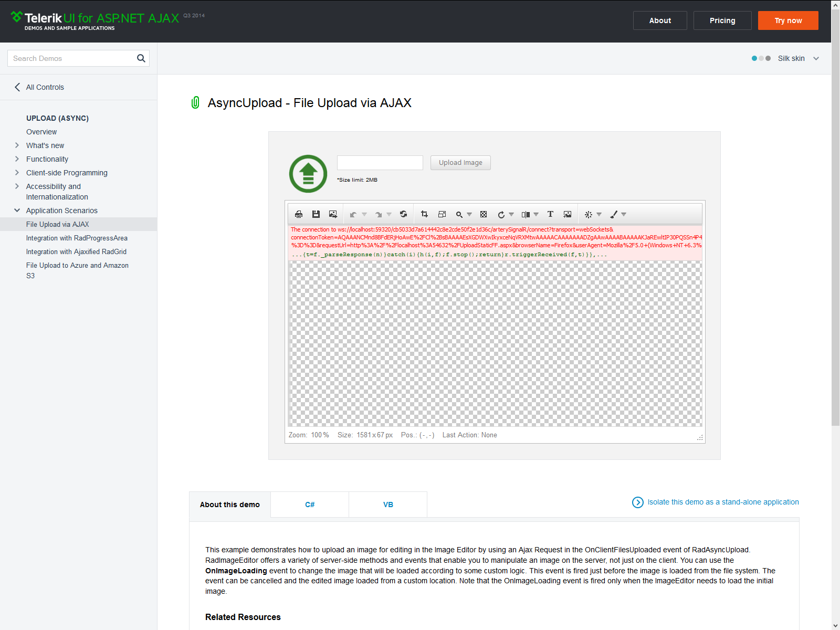Image resolution: width=840 pixels, height=630 pixels.
Task: Click the image editor resize grip
Action: tap(700, 437)
